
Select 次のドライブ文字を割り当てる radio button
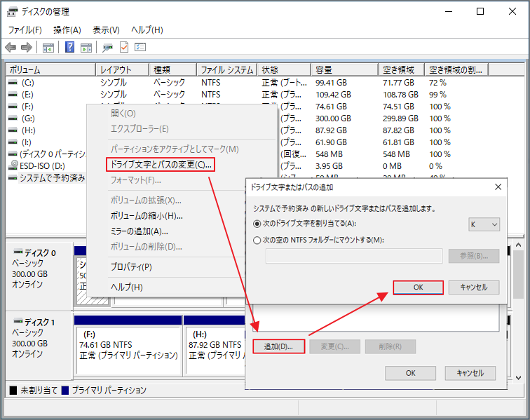(257, 224)
